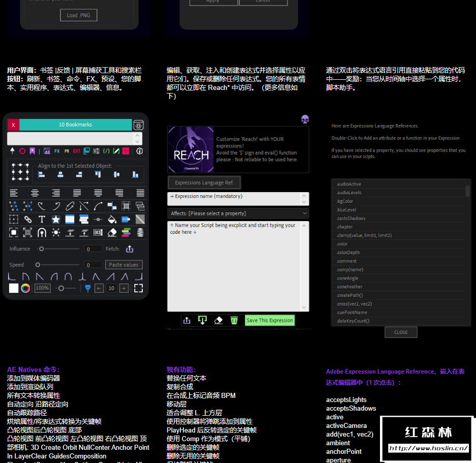Align horizontal centers to first selected object
Image resolution: width=476 pixels, height=463 pixels.
[60, 174]
